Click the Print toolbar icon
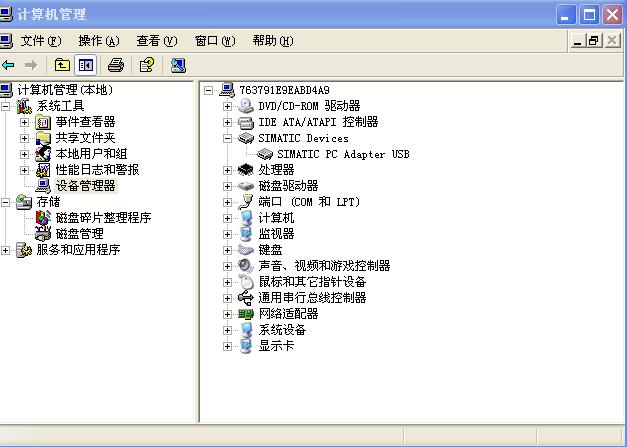This screenshot has width=627, height=447. tap(116, 65)
